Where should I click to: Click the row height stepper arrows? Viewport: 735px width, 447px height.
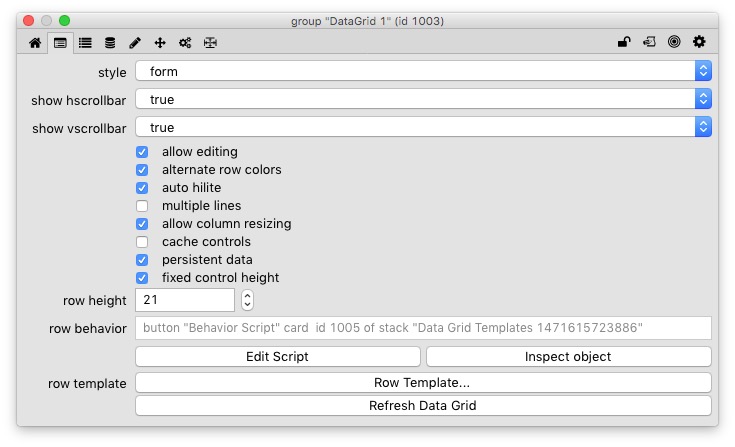[247, 300]
